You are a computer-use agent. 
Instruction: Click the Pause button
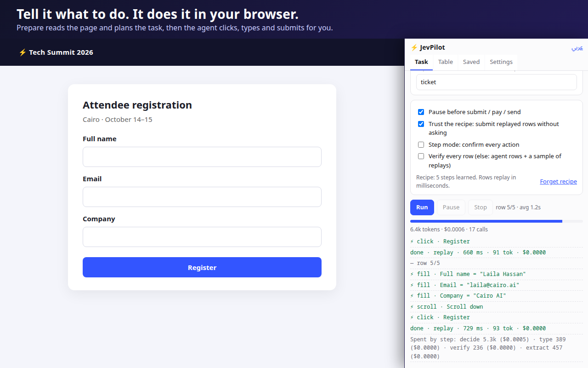[x=451, y=207]
